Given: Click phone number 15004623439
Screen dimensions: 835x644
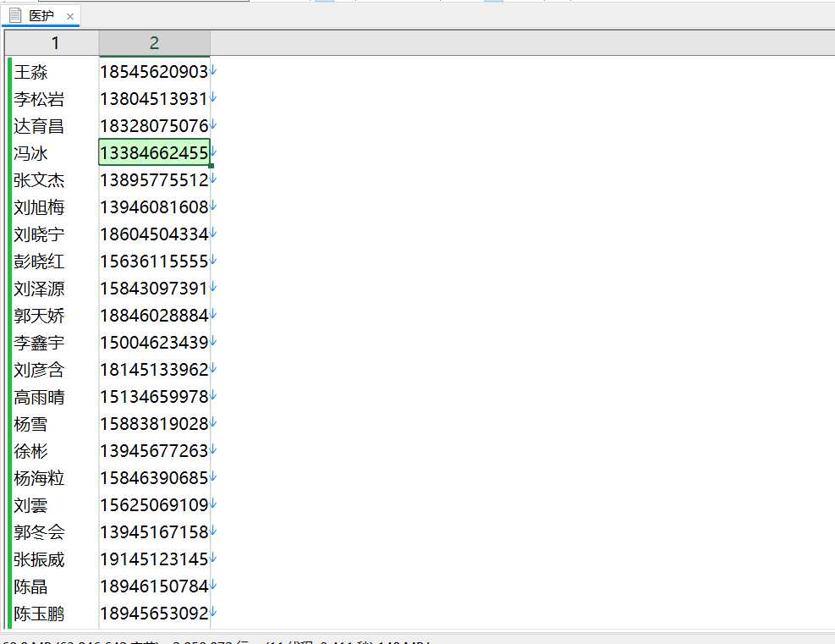Looking at the screenshot, I should pyautogui.click(x=154, y=342).
